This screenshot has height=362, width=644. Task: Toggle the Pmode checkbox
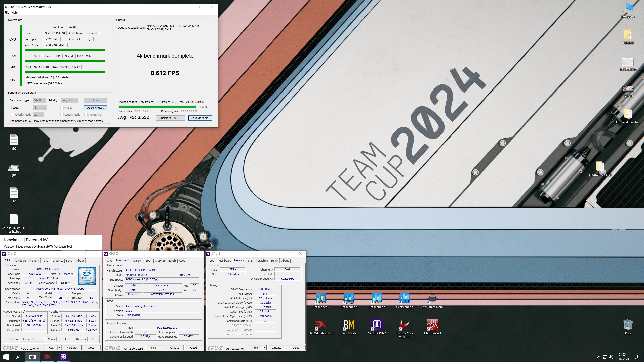(x=62, y=108)
